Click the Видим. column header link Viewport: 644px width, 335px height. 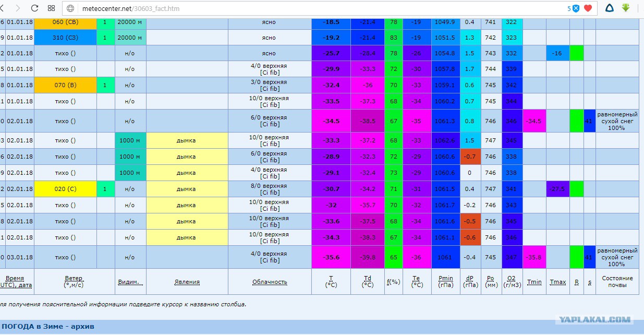130,282
